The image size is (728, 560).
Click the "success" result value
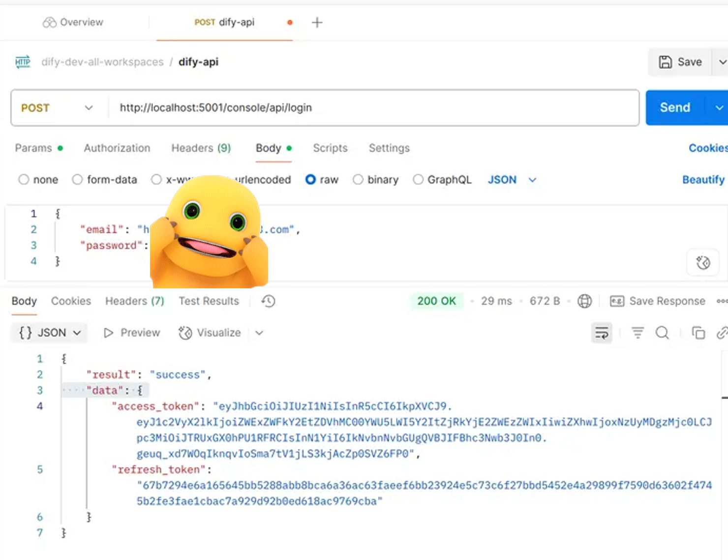[x=178, y=375]
